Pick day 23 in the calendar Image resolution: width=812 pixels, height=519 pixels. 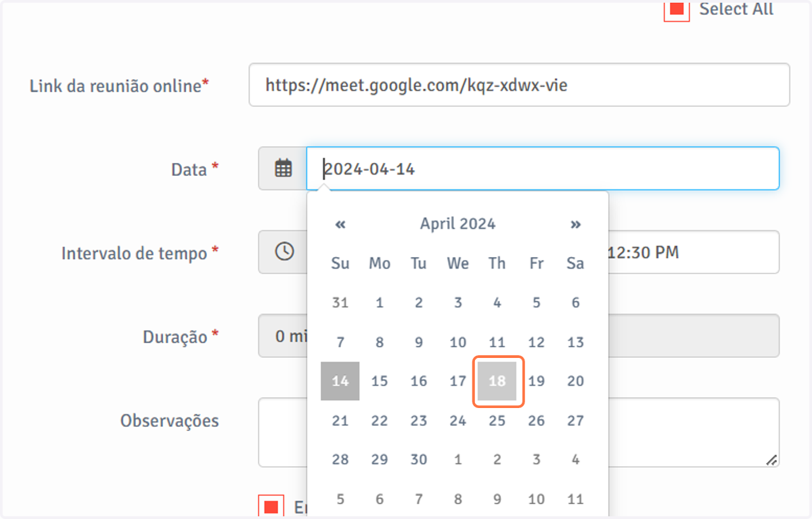point(419,420)
